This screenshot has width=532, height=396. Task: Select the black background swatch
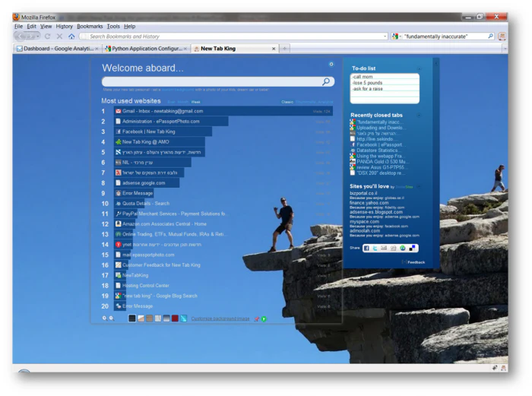click(x=132, y=318)
